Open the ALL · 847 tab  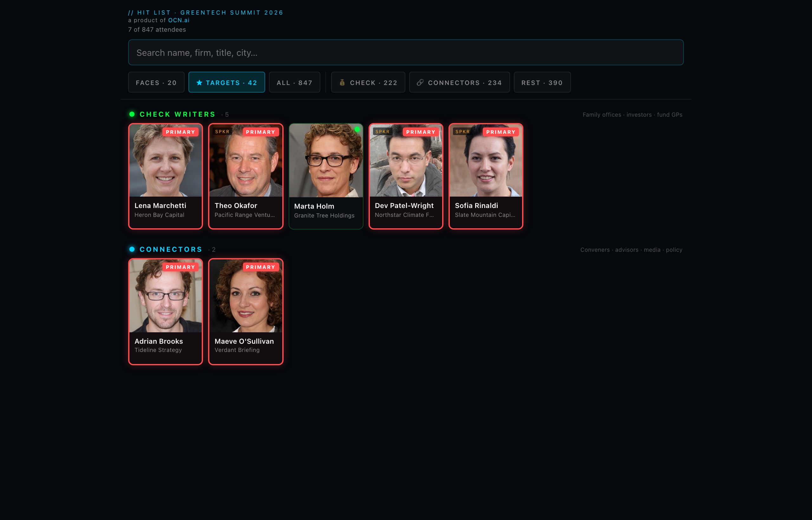(295, 82)
